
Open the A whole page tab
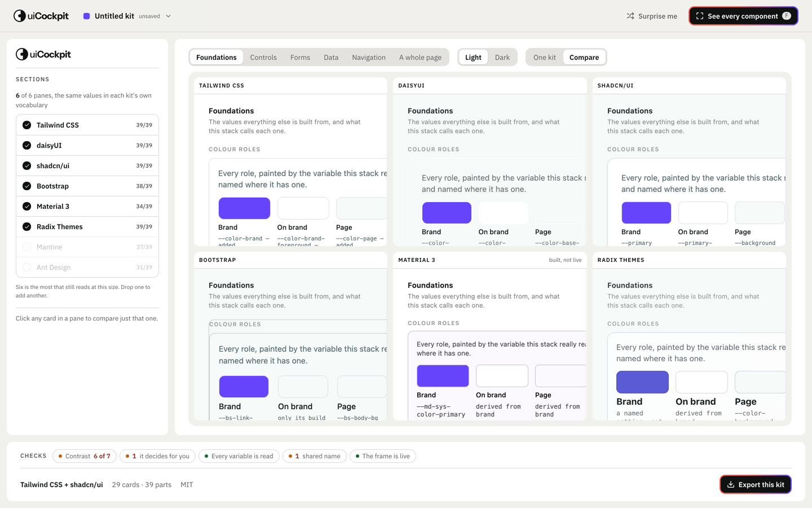[x=420, y=58]
